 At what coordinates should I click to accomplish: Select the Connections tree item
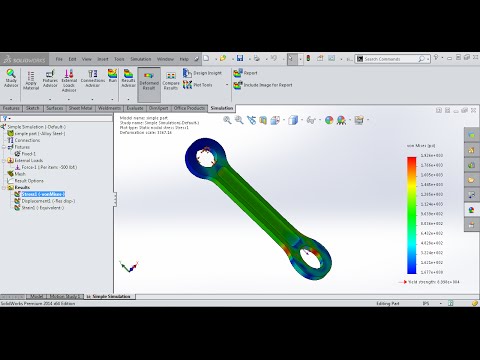tap(24, 140)
